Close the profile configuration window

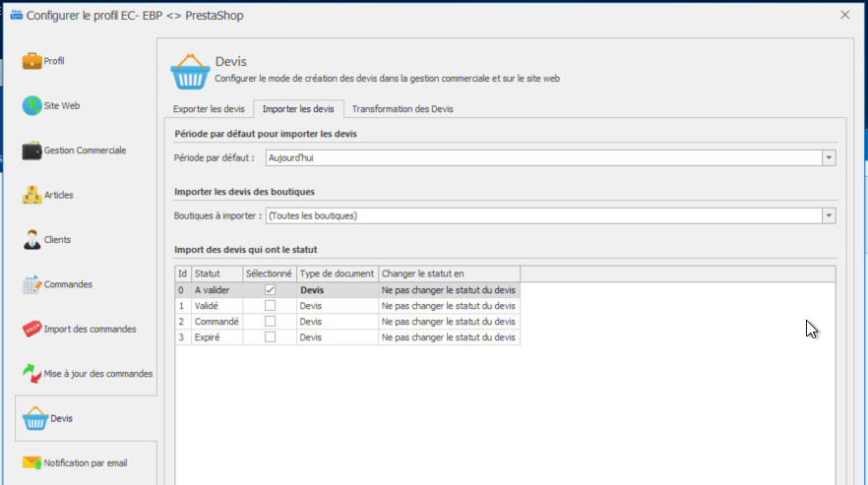(844, 14)
